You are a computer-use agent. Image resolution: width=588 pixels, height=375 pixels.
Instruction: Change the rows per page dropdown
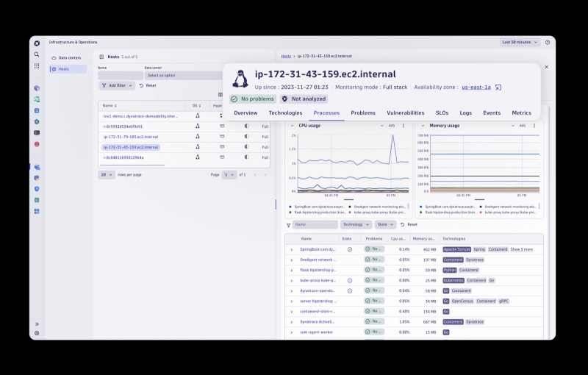107,175
